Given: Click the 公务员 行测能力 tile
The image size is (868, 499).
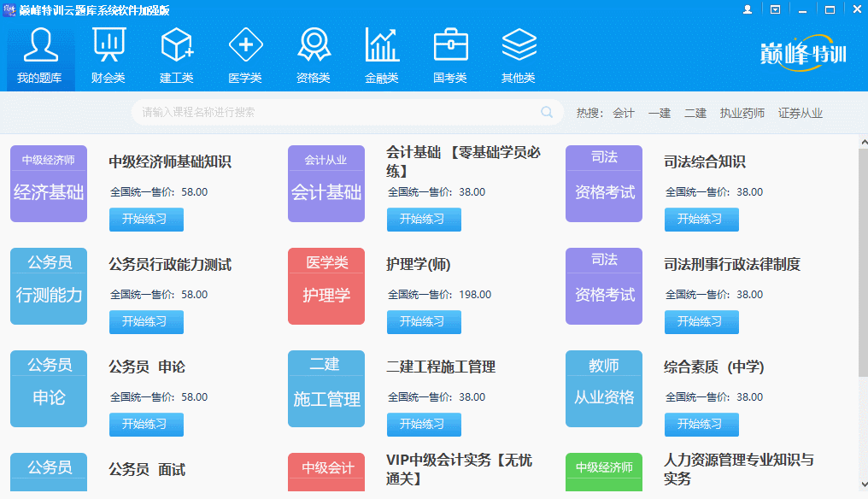Looking at the screenshot, I should (x=49, y=286).
